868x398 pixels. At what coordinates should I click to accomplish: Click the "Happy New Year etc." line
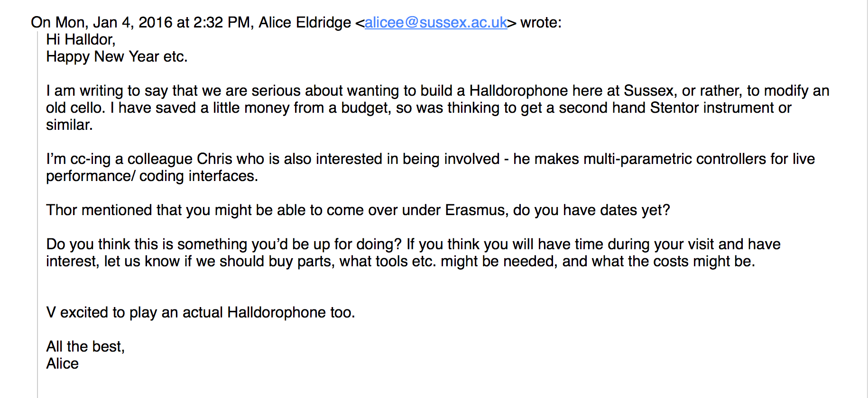[x=117, y=56]
